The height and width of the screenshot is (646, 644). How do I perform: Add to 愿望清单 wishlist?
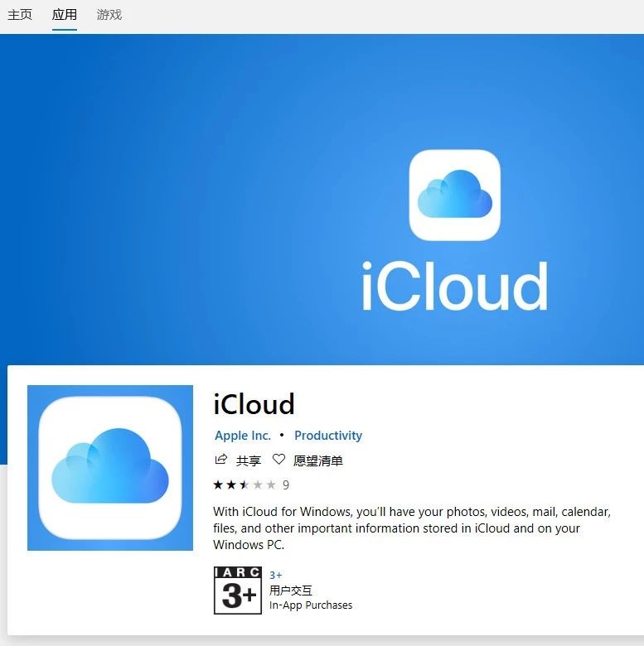tap(318, 460)
